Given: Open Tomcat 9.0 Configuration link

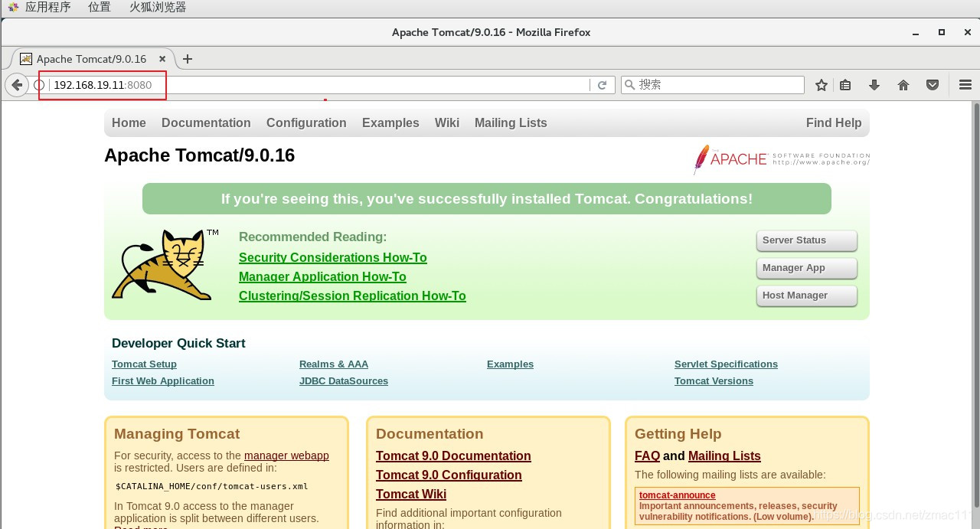Looking at the screenshot, I should (449, 475).
